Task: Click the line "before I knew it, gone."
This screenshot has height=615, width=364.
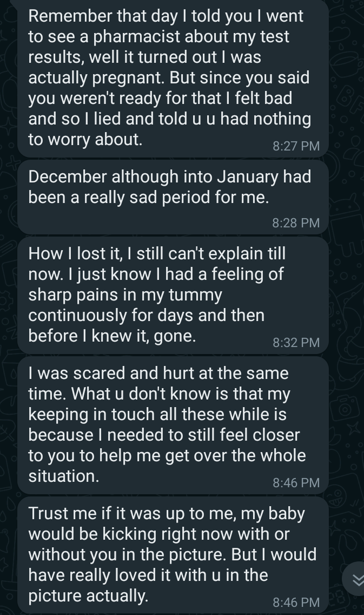Action: (112, 336)
